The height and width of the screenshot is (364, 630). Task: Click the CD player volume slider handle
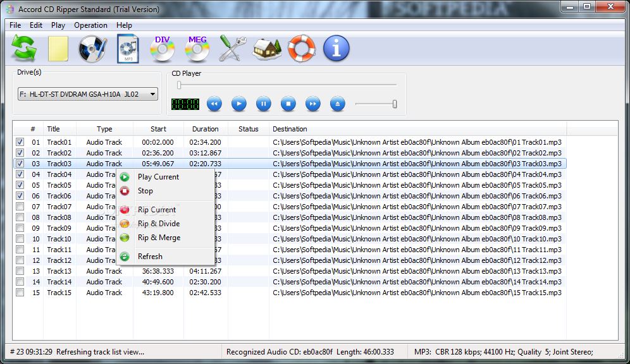395,104
